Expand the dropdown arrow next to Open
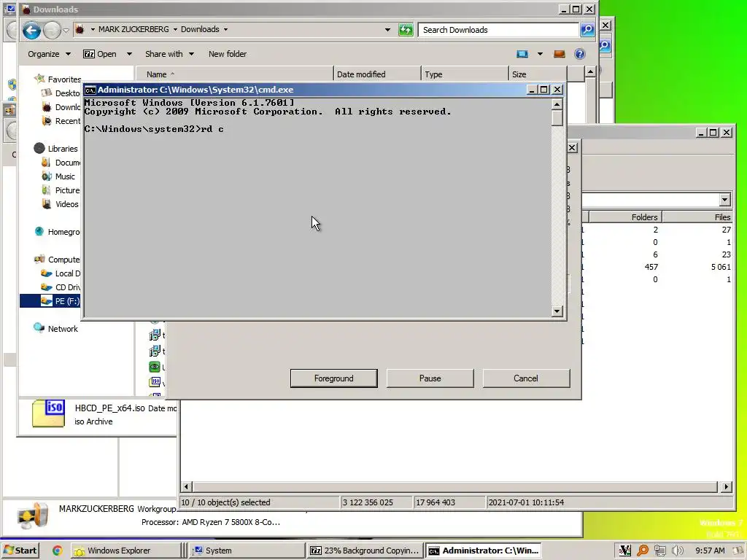Screen dimensions: 747x560 [129, 54]
